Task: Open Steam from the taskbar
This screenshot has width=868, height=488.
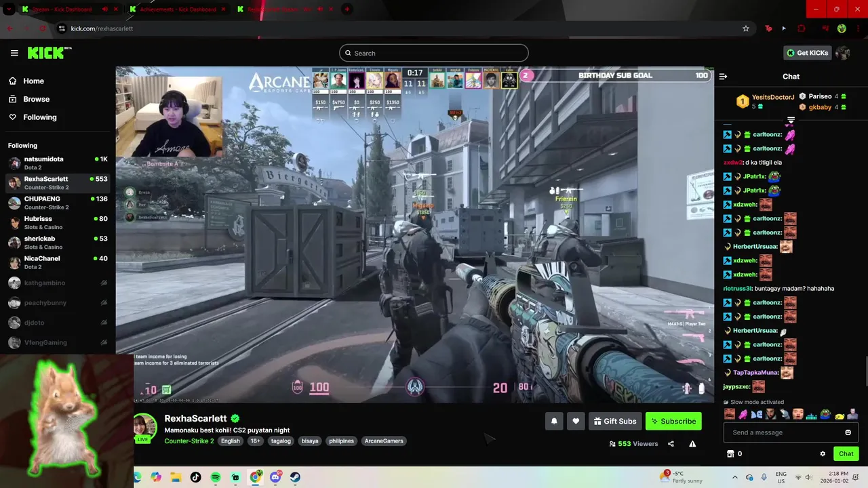Action: pos(295,477)
